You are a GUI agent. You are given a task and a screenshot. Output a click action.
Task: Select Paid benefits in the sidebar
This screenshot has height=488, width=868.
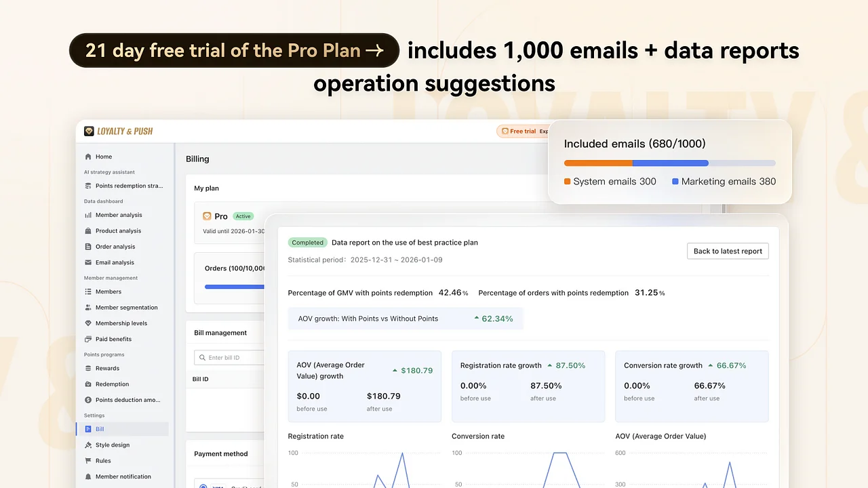(x=113, y=339)
